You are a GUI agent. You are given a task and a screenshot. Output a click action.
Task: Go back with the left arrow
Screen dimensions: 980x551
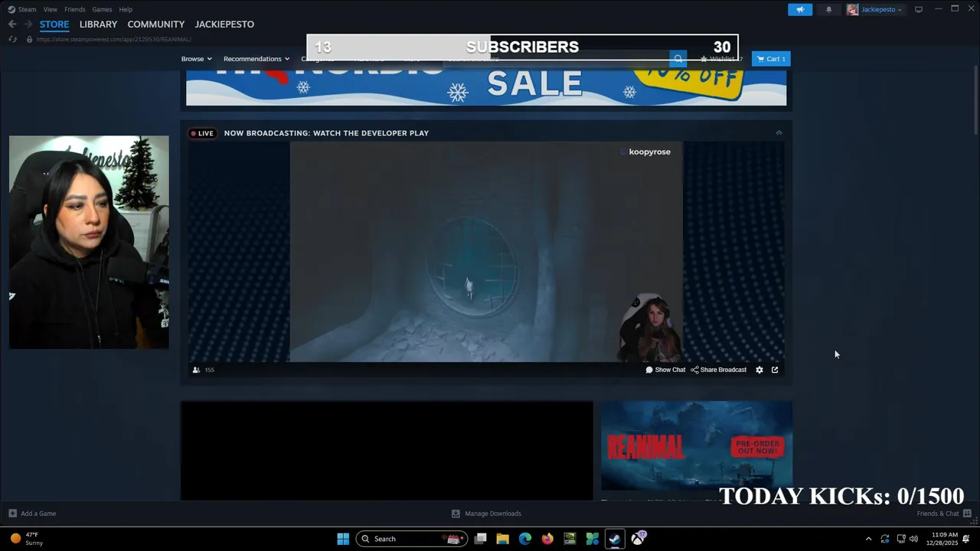12,24
